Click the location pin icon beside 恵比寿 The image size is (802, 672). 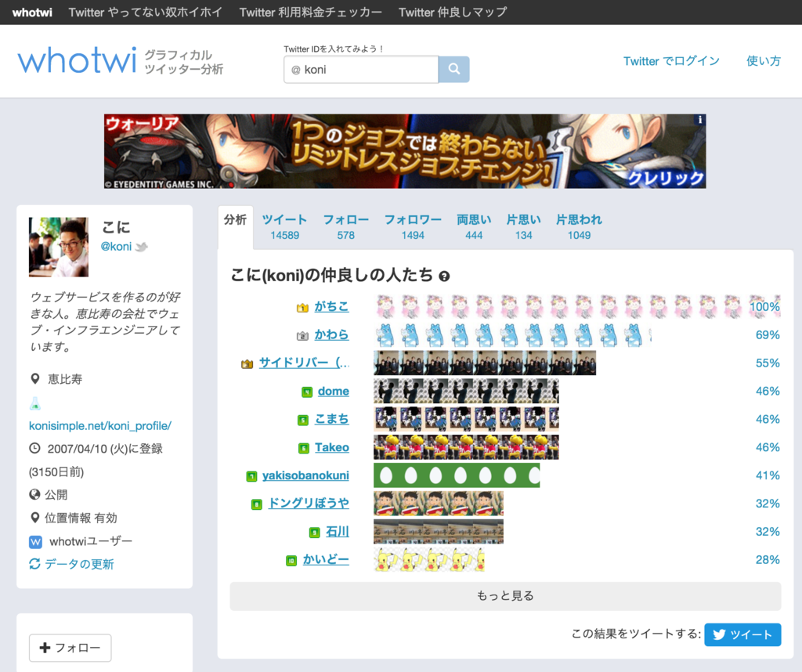[x=34, y=379]
